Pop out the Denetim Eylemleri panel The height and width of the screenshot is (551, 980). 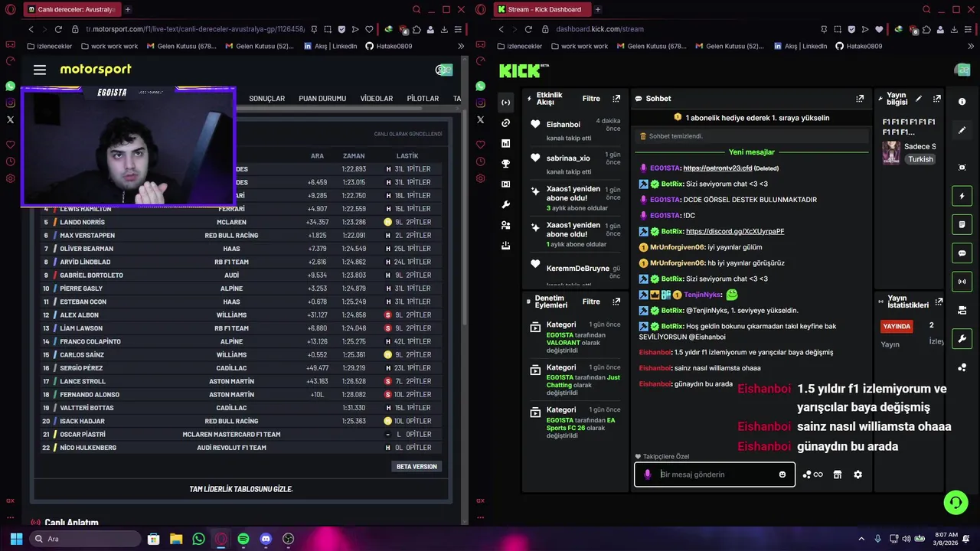(616, 302)
